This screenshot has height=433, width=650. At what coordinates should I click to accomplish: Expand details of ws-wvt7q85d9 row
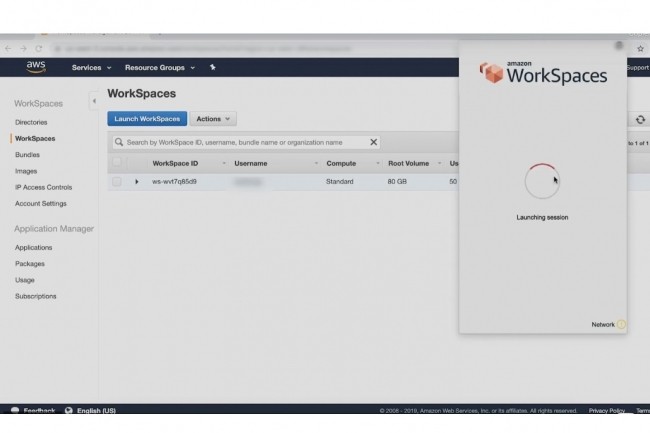137,181
